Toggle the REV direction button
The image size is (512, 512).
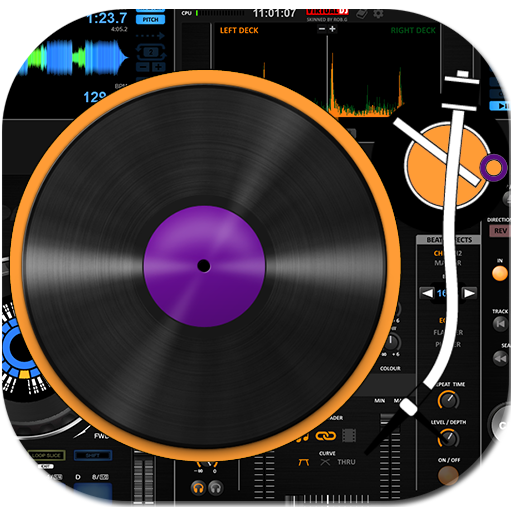[x=500, y=231]
